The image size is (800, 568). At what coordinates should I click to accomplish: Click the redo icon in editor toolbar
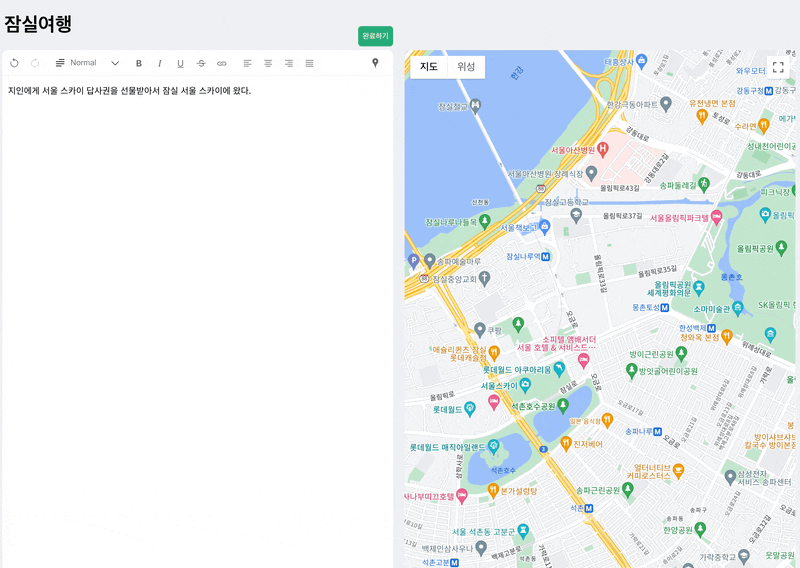(x=35, y=63)
